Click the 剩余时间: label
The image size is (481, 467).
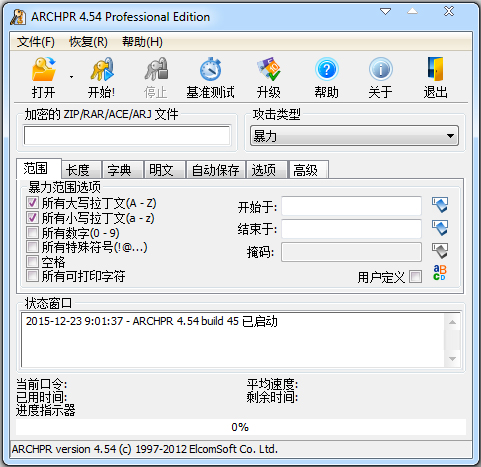pyautogui.click(x=272, y=397)
